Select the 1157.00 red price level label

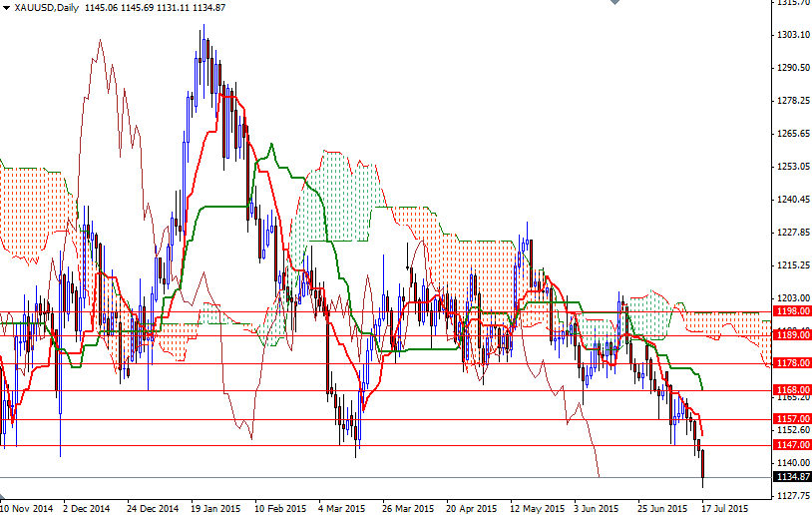[792, 419]
